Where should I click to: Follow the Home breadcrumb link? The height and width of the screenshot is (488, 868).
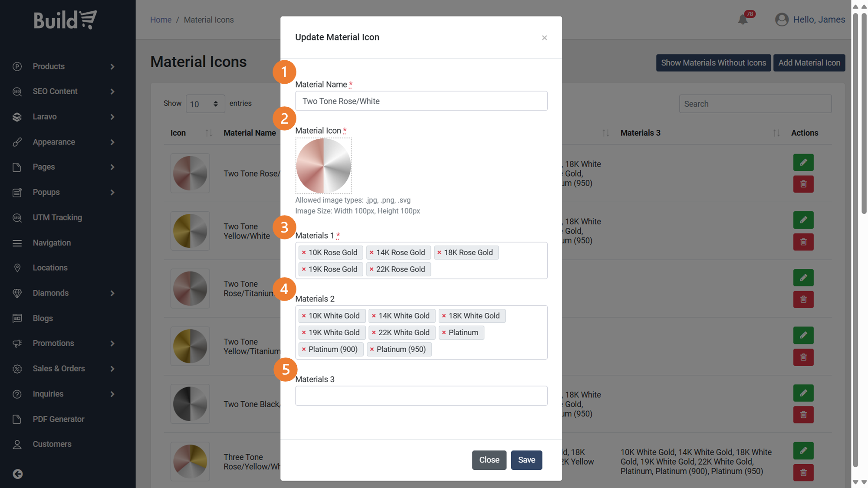(161, 20)
